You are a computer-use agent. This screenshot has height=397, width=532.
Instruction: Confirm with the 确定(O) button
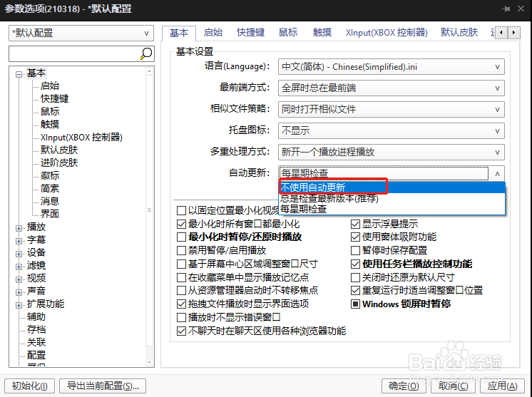click(404, 386)
